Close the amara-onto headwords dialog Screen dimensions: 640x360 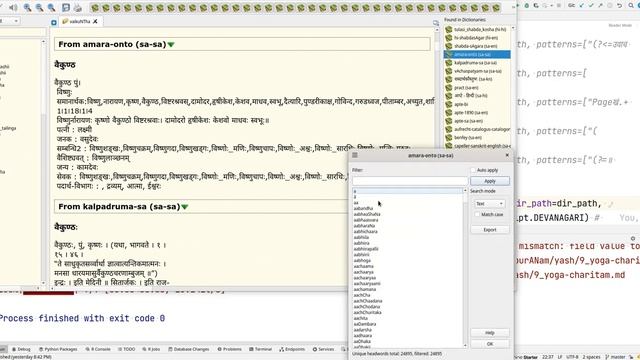(x=507, y=155)
